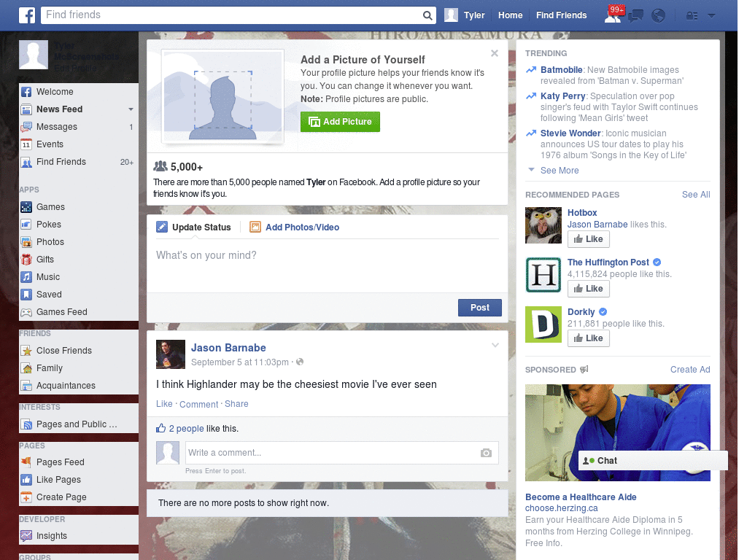Click the Insights chart icon
Screen dimensions: 747x560
click(x=26, y=536)
